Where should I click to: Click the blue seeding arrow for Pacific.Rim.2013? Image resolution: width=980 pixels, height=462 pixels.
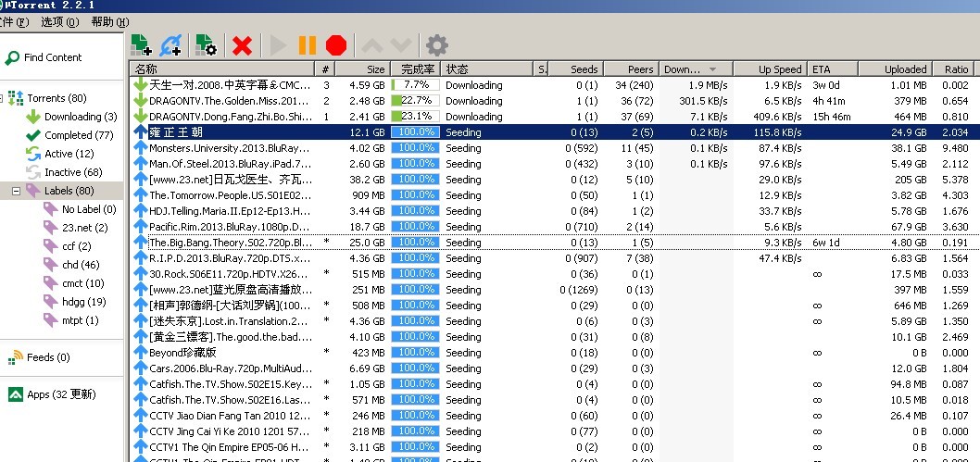(x=140, y=227)
